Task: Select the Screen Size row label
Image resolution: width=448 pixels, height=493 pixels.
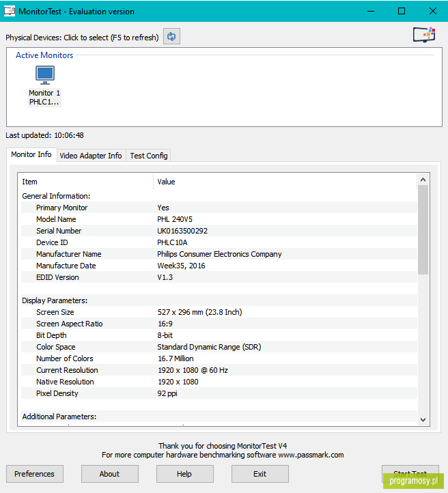Action: click(x=55, y=312)
